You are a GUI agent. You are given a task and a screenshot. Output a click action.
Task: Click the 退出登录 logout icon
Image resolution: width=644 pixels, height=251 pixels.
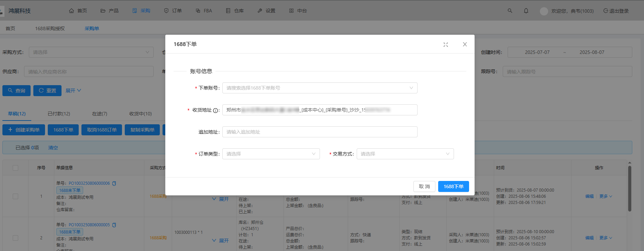pyautogui.click(x=606, y=11)
